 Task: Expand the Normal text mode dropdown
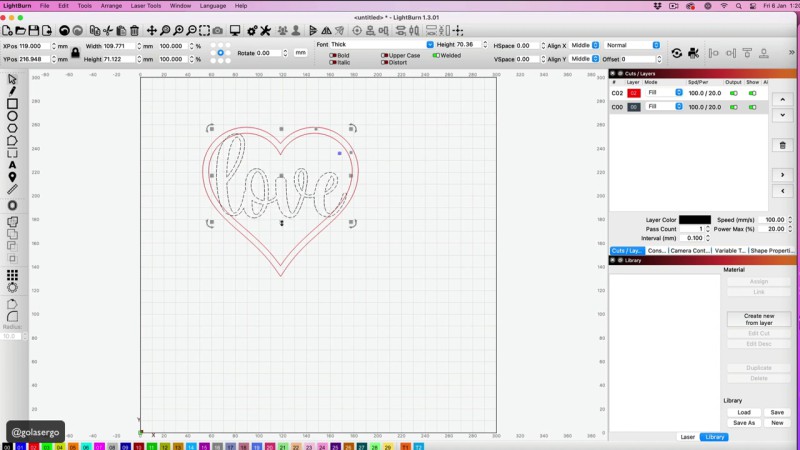click(x=632, y=45)
